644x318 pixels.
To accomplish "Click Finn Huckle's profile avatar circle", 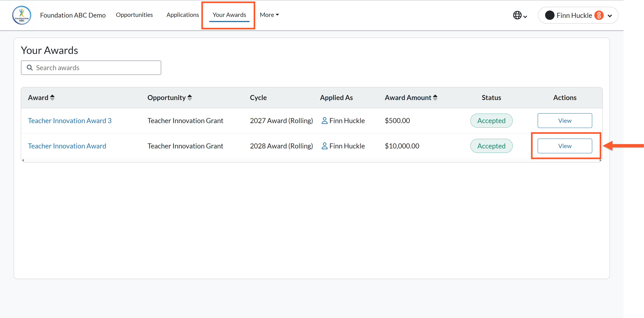I will [x=549, y=15].
